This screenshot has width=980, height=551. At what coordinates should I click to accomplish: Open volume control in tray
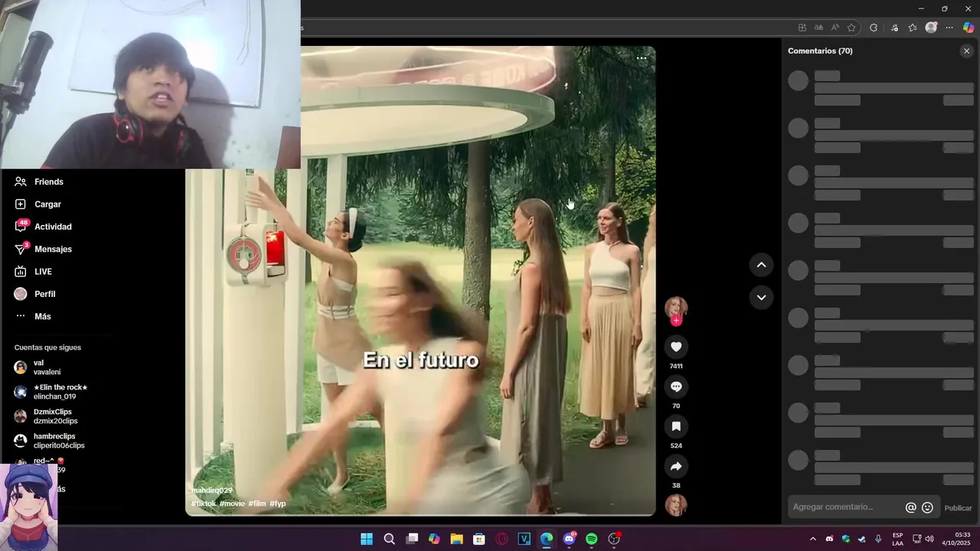pyautogui.click(x=929, y=539)
